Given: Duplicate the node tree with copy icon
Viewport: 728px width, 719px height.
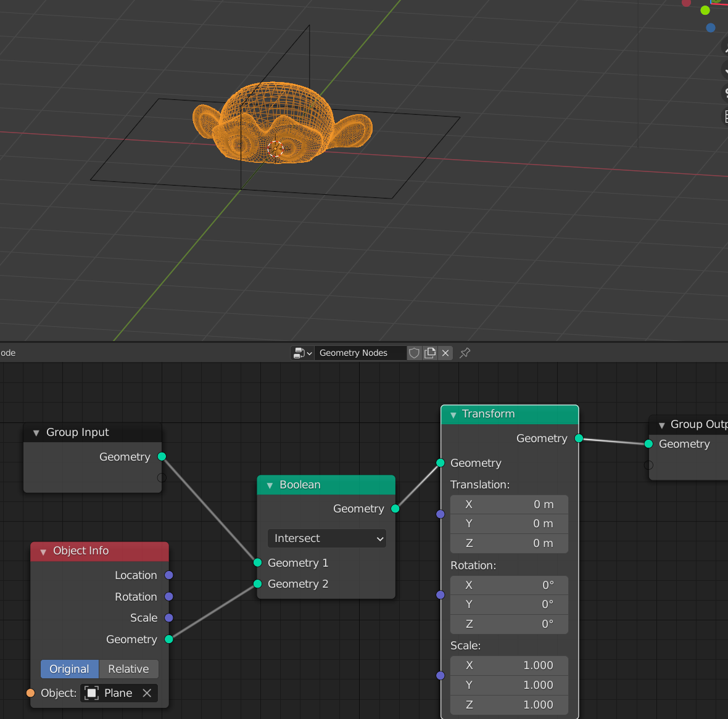Looking at the screenshot, I should coord(430,353).
